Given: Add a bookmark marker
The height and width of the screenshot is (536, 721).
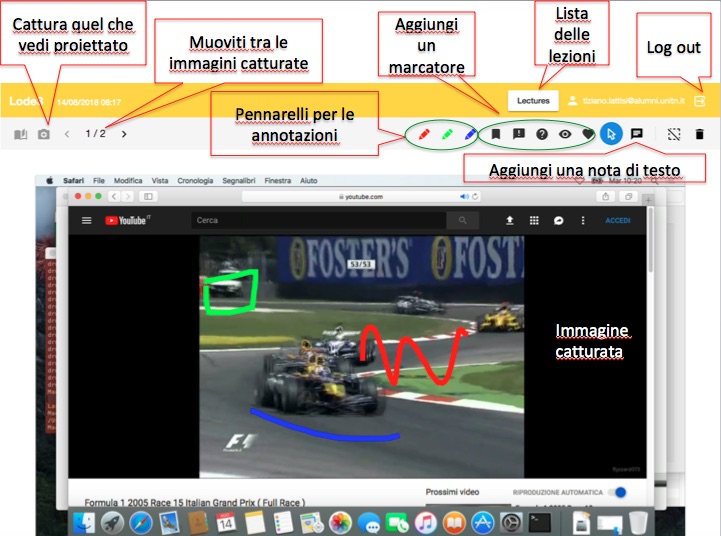Looking at the screenshot, I should point(496,134).
